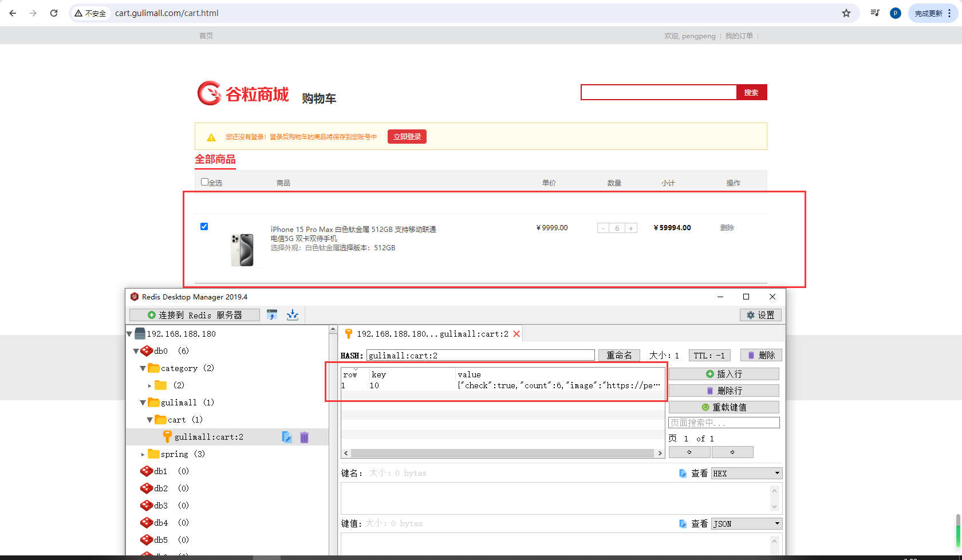Click the red 搜索 button
The width and height of the screenshot is (962, 560).
(x=751, y=92)
